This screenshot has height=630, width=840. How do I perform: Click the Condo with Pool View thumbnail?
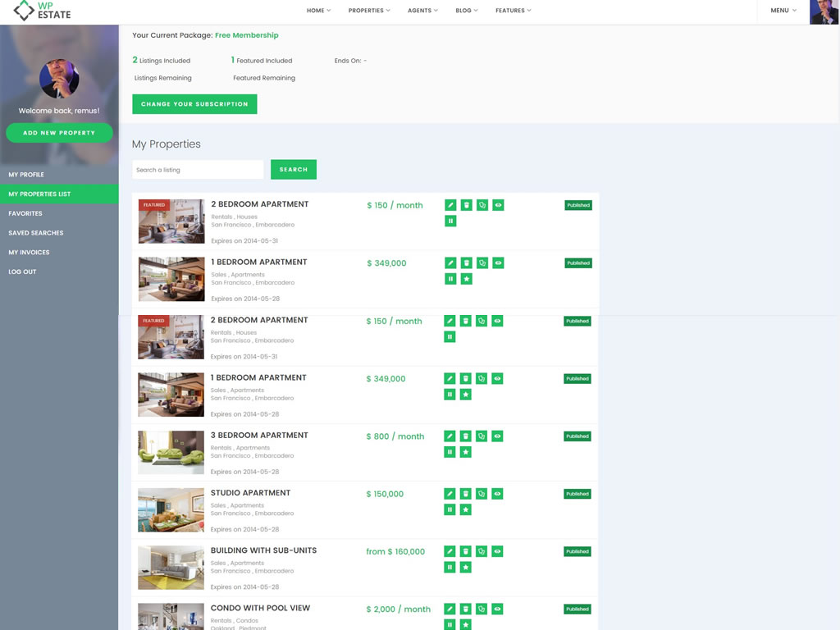(x=171, y=617)
